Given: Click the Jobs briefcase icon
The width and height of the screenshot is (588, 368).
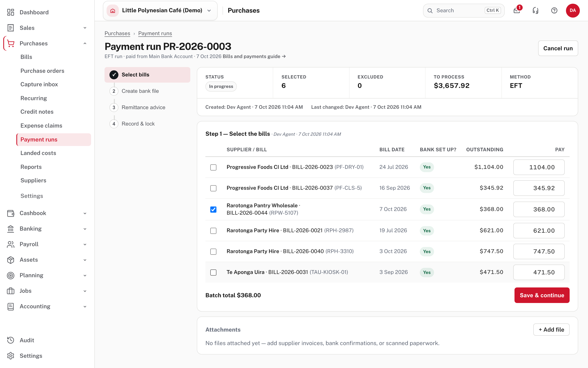Looking at the screenshot, I should coord(10,291).
